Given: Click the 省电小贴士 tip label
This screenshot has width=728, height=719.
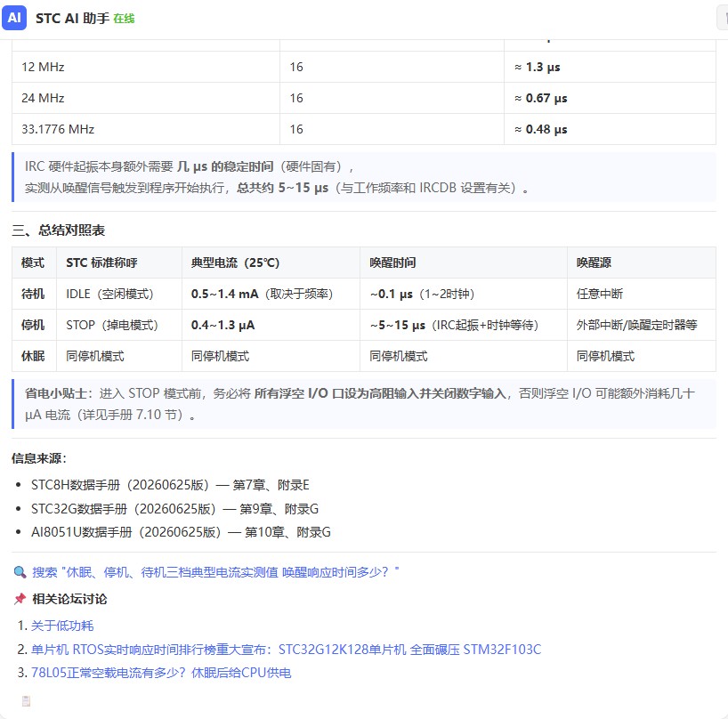Looking at the screenshot, I should click(56, 393).
